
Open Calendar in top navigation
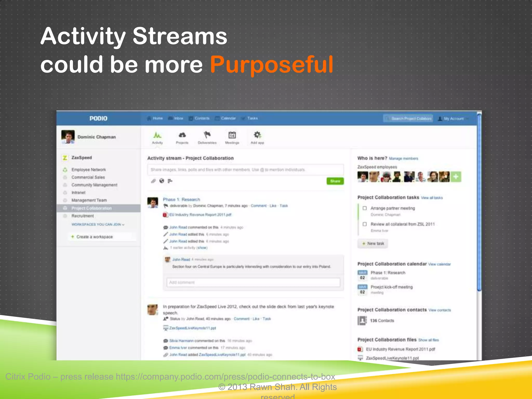coord(225,118)
